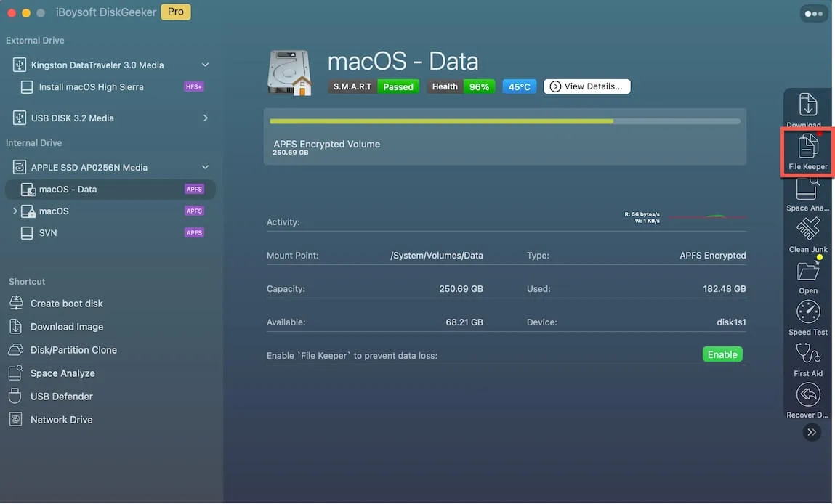This screenshot has width=835, height=504.
Task: Click USB DISK 3.2 Media drive icon
Action: [x=19, y=118]
